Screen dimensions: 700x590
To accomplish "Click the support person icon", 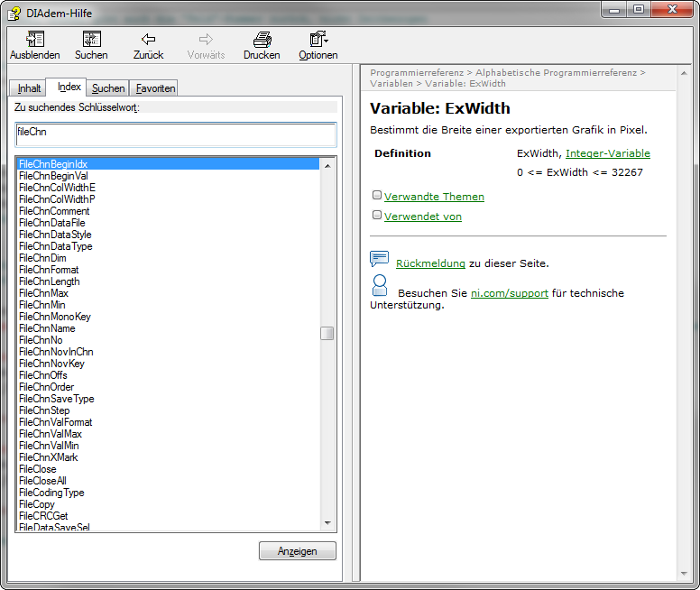I will pos(380,285).
